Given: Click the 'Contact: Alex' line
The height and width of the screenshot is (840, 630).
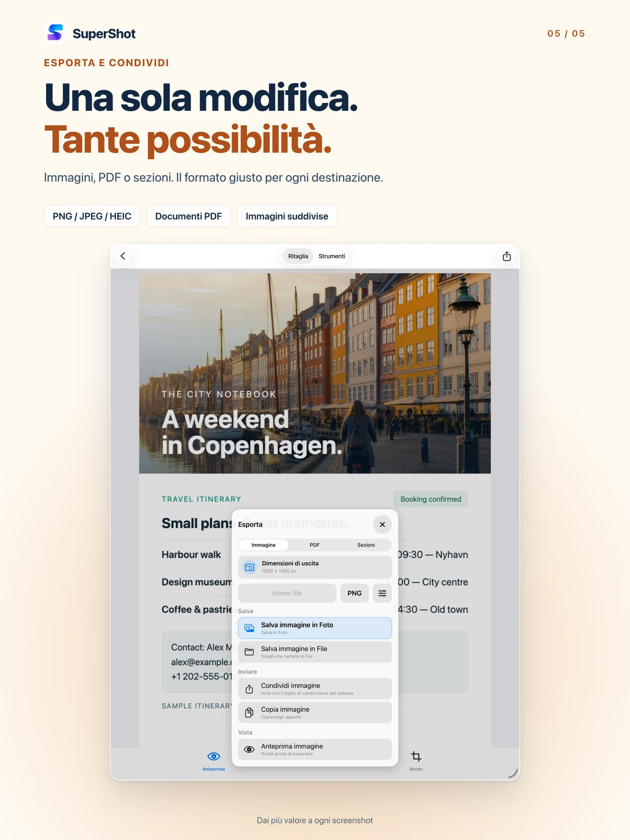Looking at the screenshot, I should pos(202,647).
